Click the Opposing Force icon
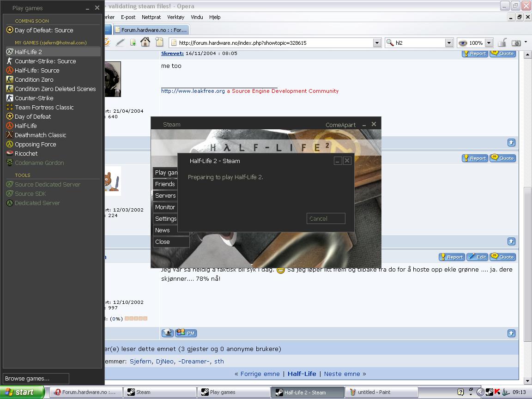The height and width of the screenshot is (399, 532). click(10, 144)
